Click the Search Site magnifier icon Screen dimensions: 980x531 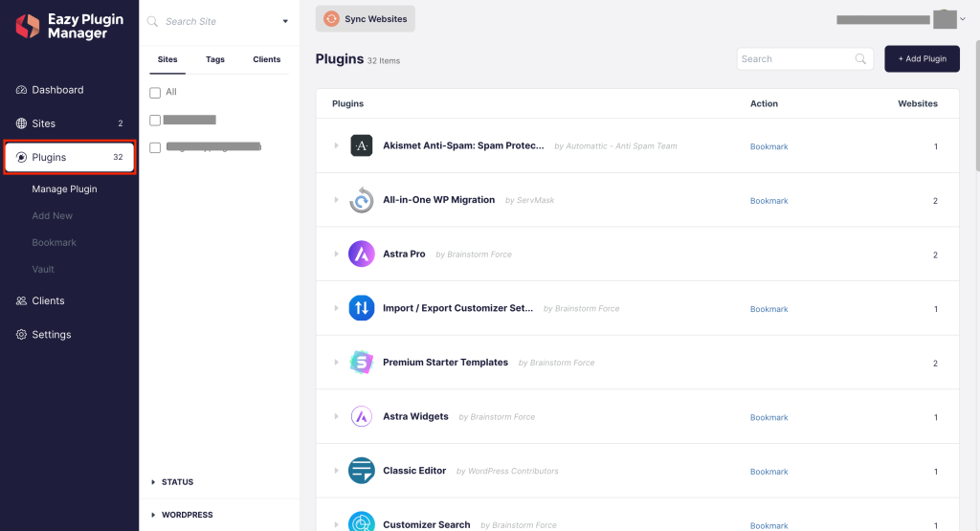click(x=152, y=21)
